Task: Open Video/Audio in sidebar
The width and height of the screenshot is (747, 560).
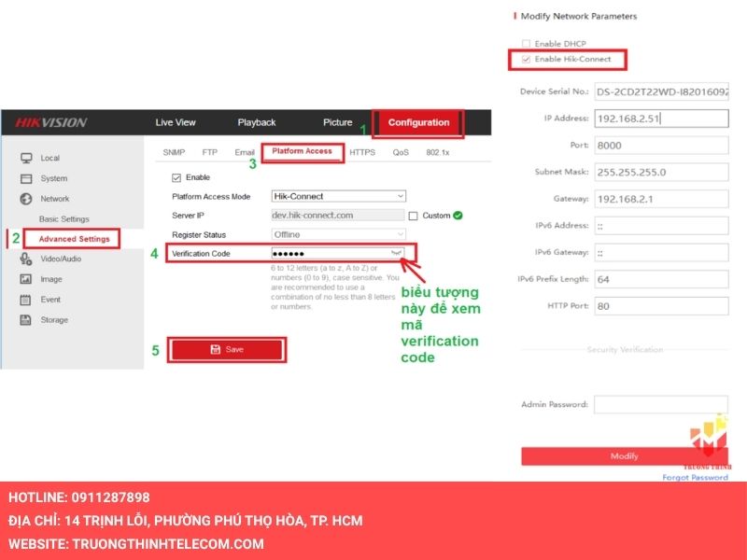Action: (x=61, y=259)
